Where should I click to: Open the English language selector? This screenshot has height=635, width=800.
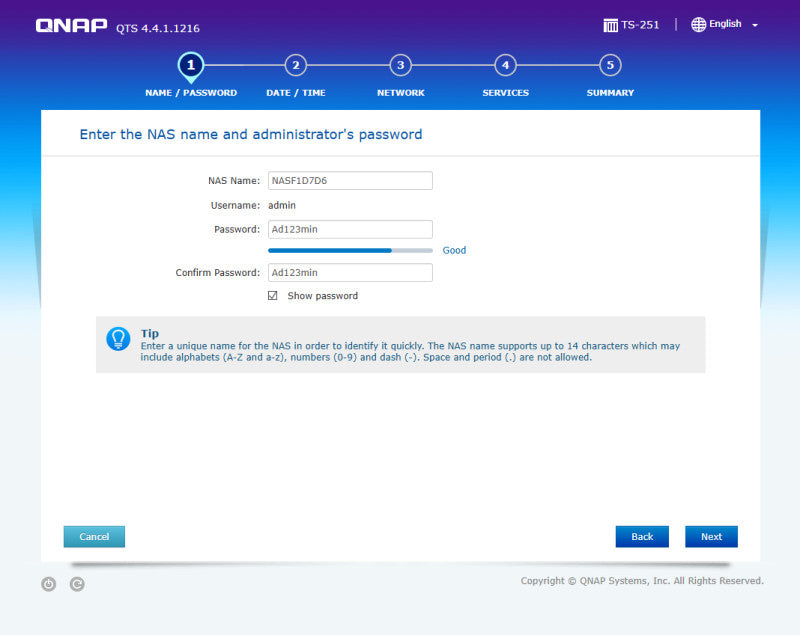[x=725, y=24]
